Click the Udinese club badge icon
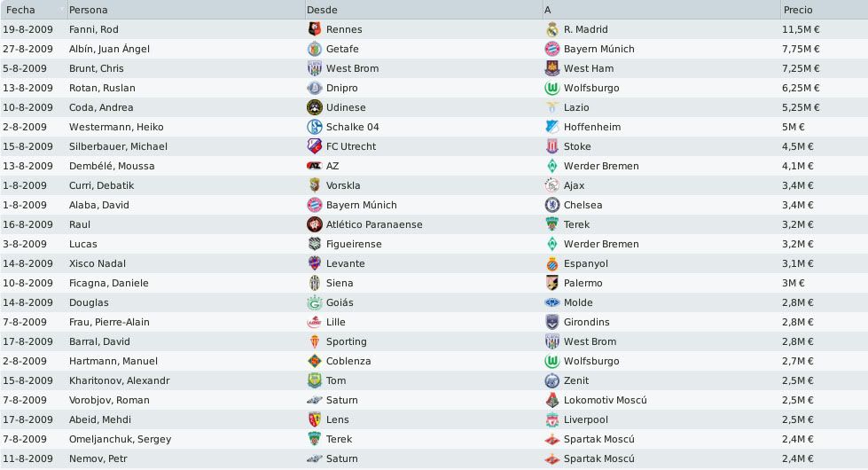 click(x=315, y=107)
